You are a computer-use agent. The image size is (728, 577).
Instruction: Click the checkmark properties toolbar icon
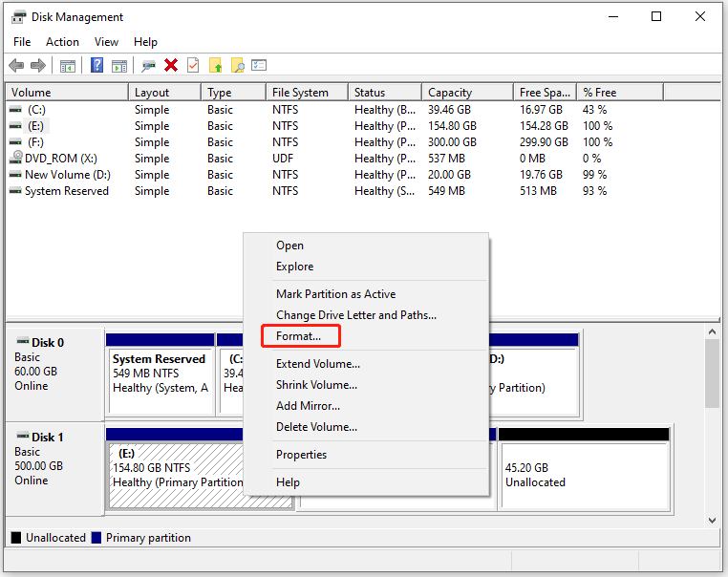pyautogui.click(x=193, y=66)
